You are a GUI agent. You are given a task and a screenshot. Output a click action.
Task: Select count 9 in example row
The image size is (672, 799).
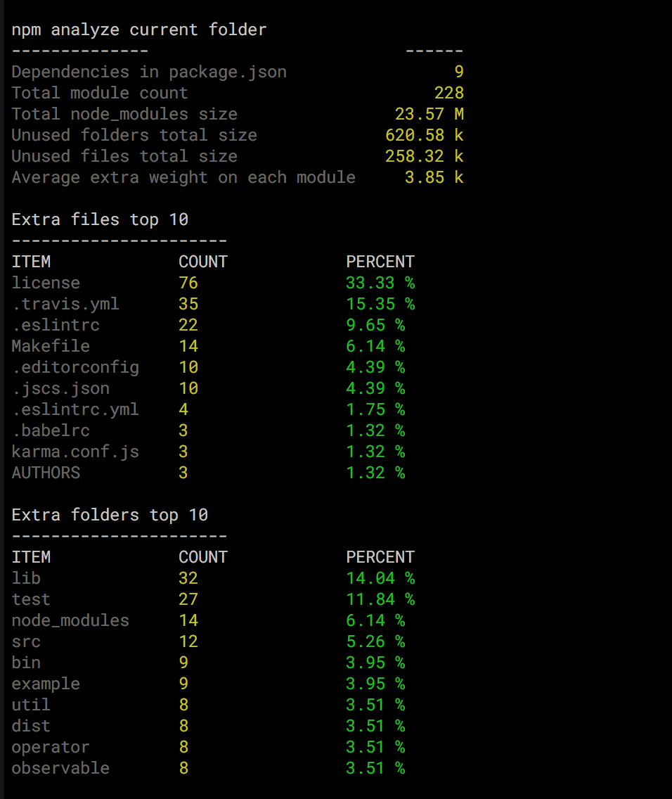coord(183,684)
